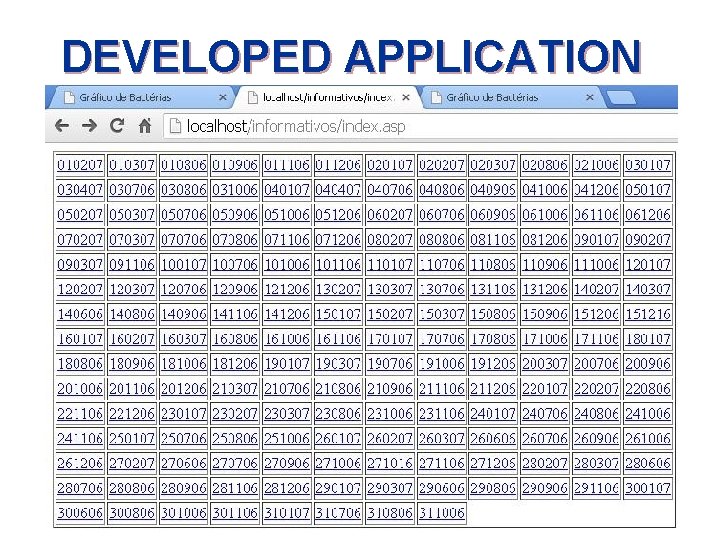Open a new tab with the blank tab button

point(621,97)
